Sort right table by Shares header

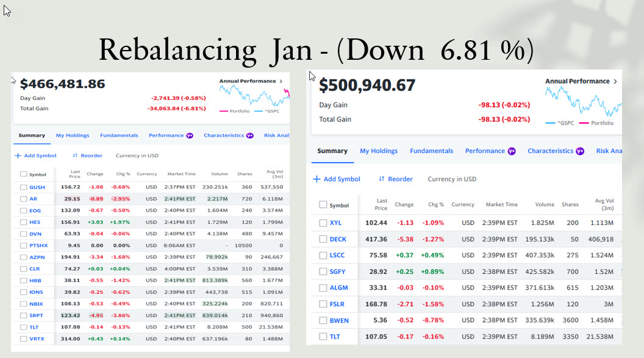(570, 204)
